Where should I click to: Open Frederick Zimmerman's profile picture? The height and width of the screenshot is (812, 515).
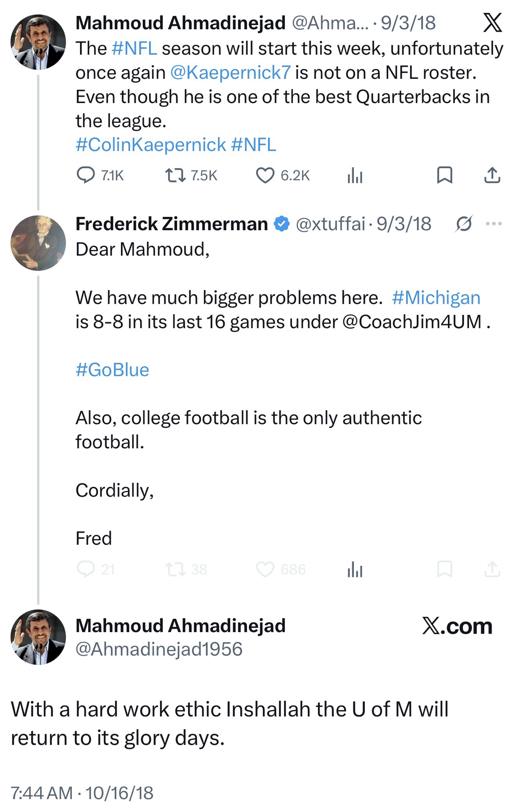pyautogui.click(x=38, y=243)
